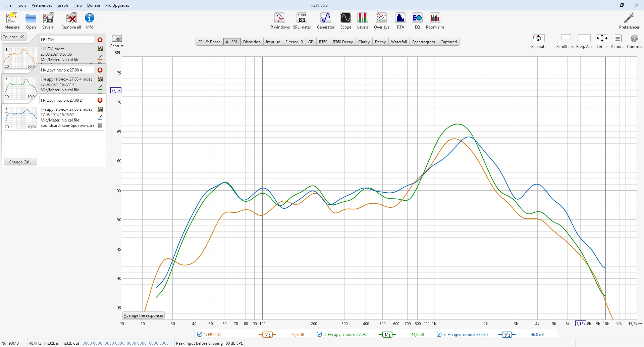644x347 pixels.
Task: Click save icon for measurement 27.08 4.mdat
Action: tap(100, 79)
